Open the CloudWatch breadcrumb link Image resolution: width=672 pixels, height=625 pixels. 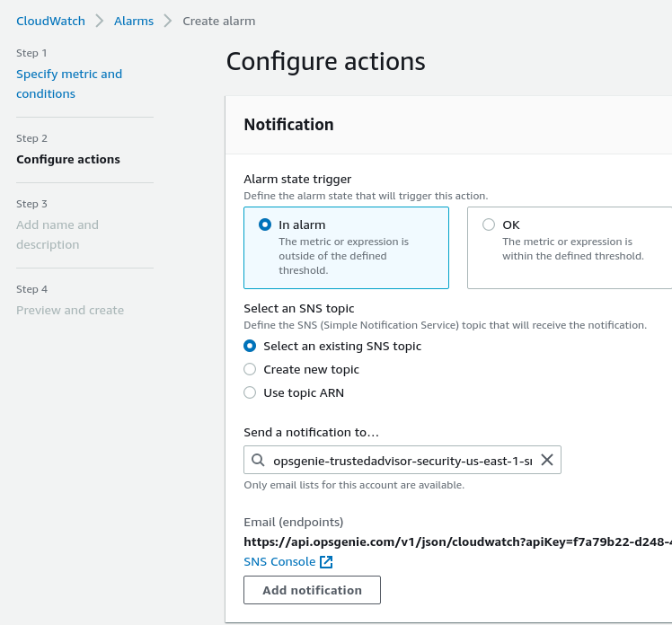(50, 21)
